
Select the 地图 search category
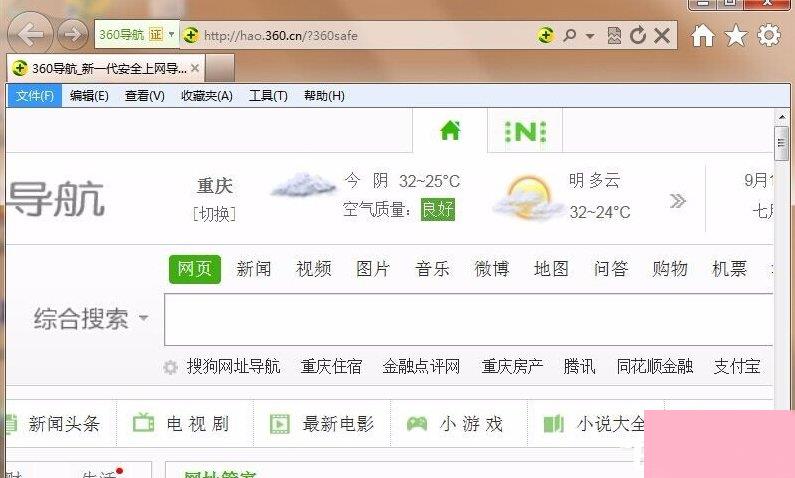pyautogui.click(x=551, y=269)
